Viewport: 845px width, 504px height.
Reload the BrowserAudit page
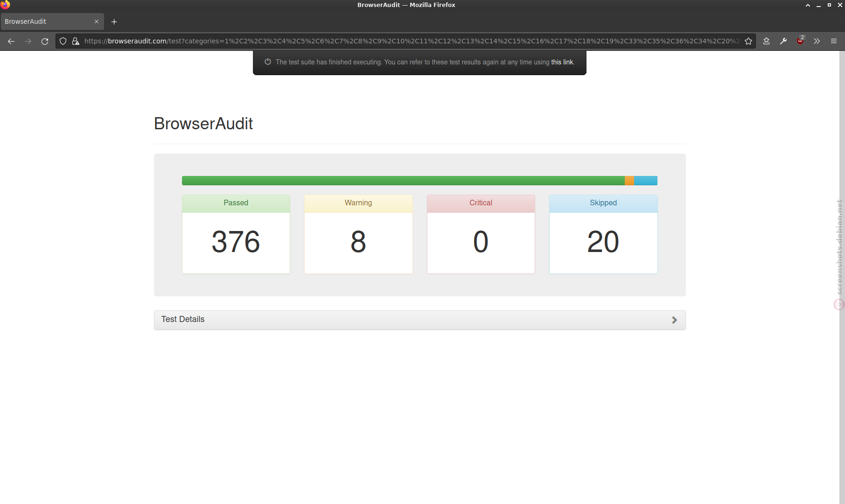45,41
